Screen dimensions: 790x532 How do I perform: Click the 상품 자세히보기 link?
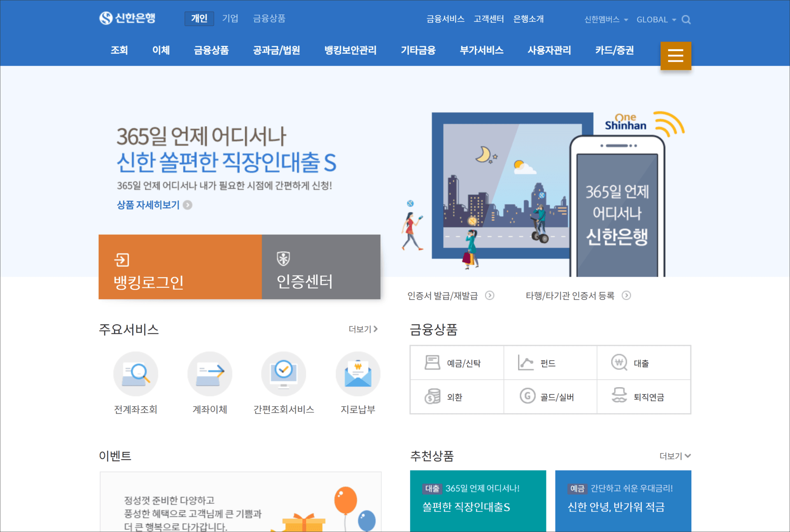point(148,205)
